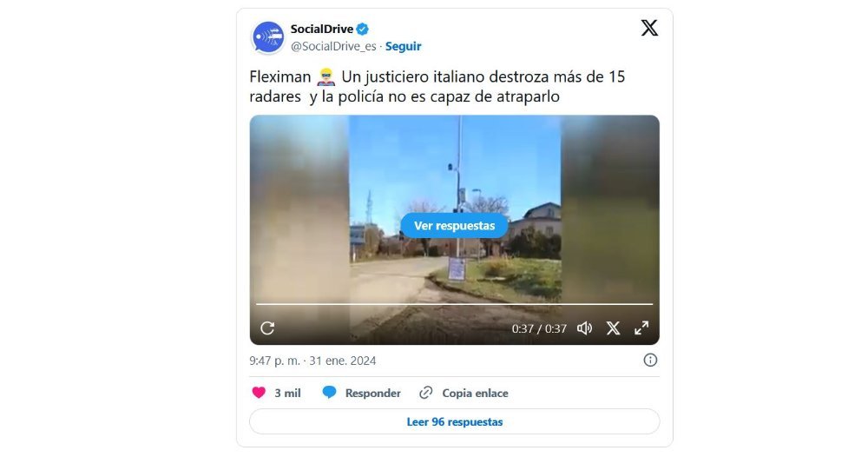
Task: Open the X logo at tweet top right
Action: (x=649, y=28)
